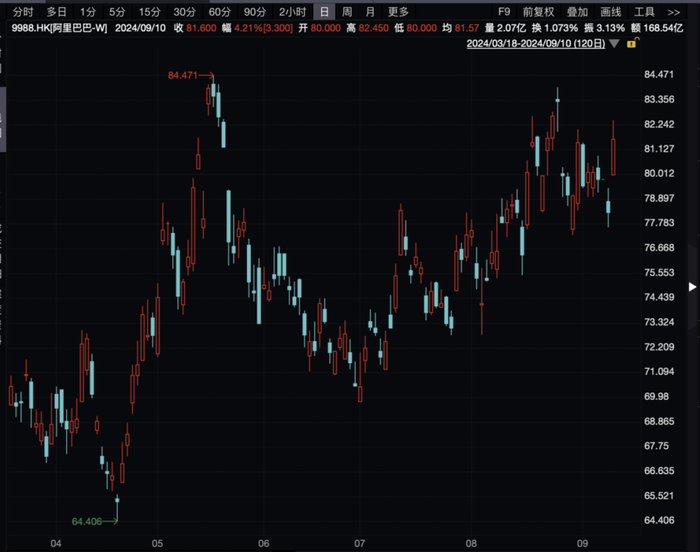Click the 76.668 price axis value
Viewport: 700px width, 552px height.
(659, 247)
